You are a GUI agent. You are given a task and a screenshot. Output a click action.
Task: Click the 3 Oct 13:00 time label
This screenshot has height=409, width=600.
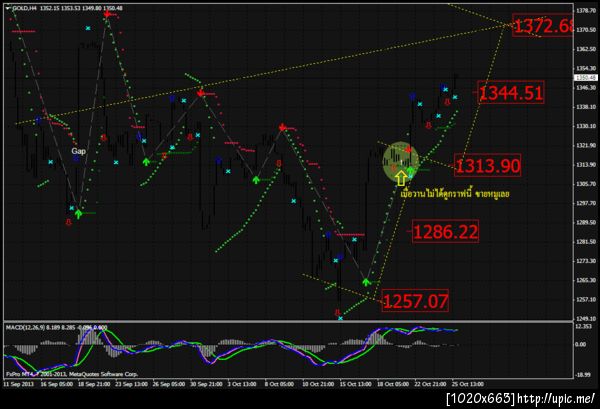242,384
